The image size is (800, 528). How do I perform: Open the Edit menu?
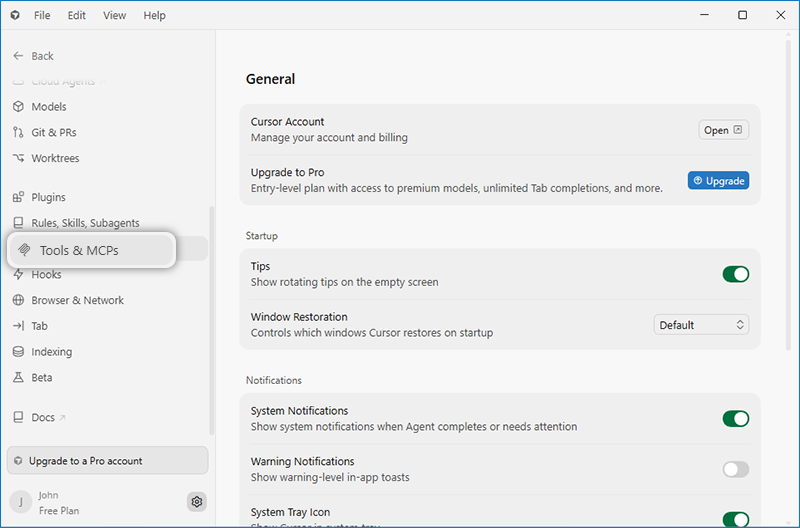[77, 15]
